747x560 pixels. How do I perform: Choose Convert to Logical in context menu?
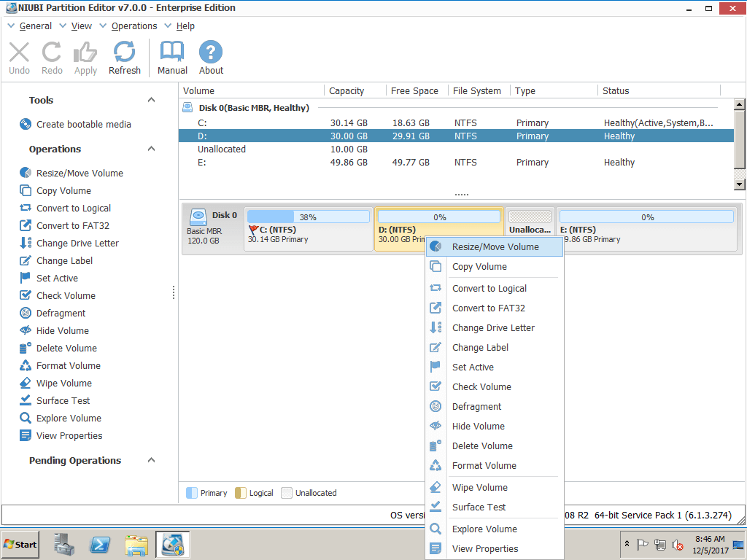click(495, 289)
